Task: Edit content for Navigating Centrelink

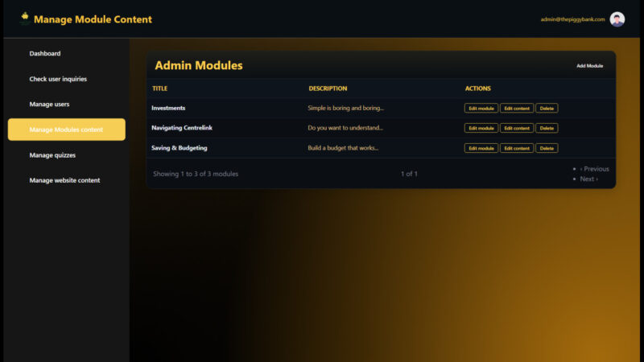Action: click(x=517, y=128)
